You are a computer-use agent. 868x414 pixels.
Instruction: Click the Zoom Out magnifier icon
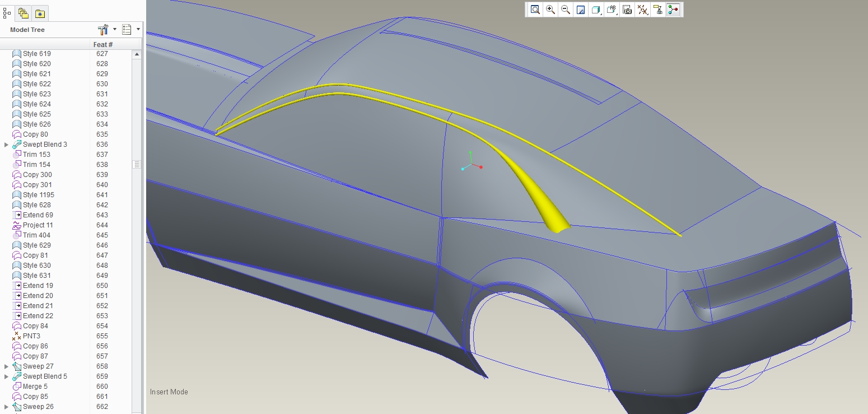(x=566, y=10)
